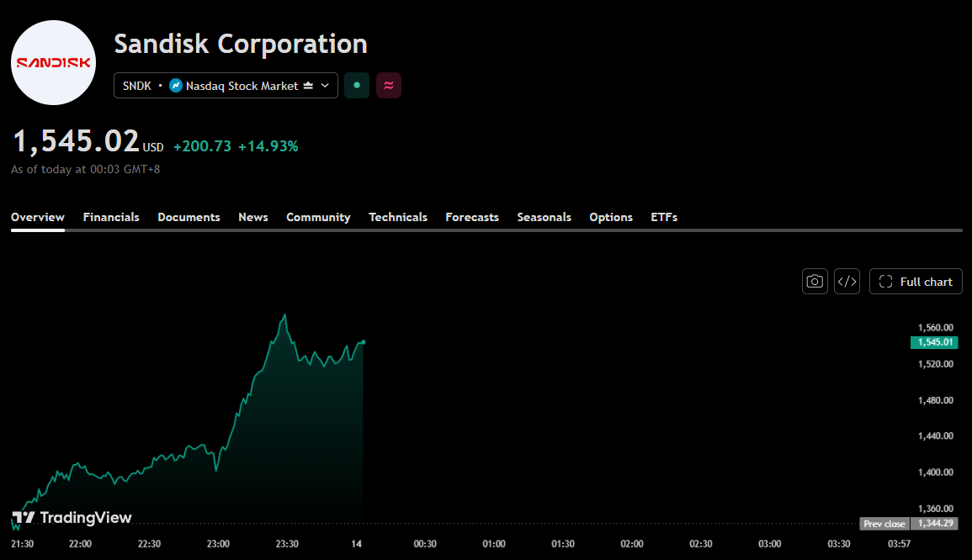Open the Documents tab
Viewport: 972px width, 560px height.
[189, 218]
